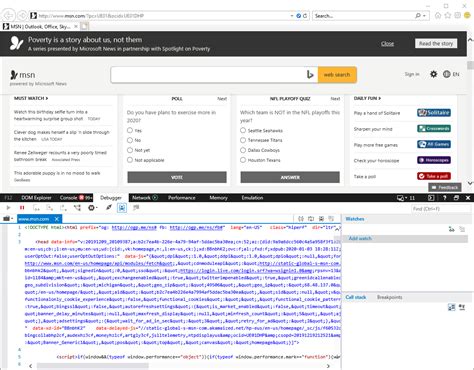
Task: Click the Pretty print braces icon
Action: 301,219
